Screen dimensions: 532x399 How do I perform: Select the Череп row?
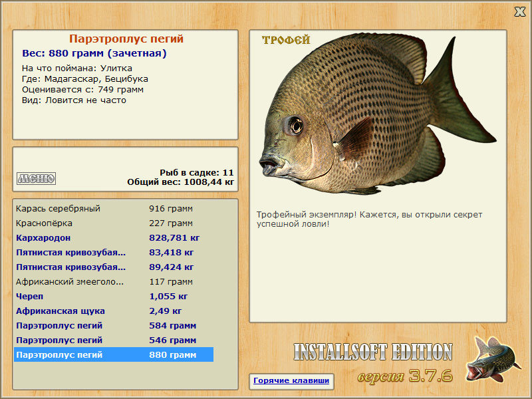point(114,296)
